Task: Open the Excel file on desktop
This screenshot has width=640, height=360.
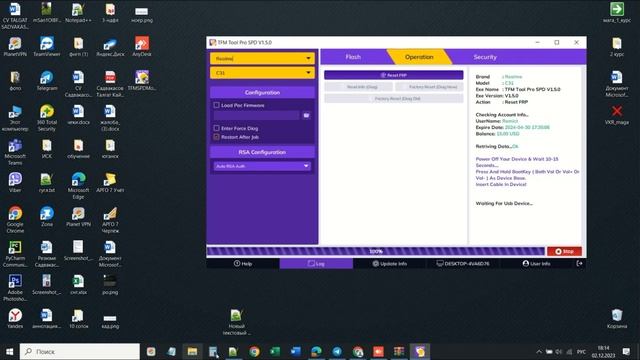Action: (x=78, y=284)
